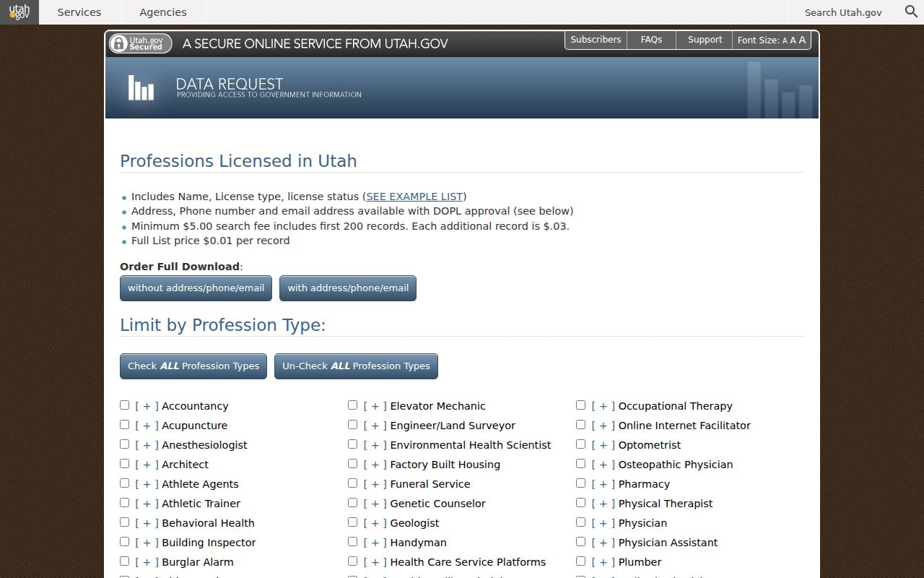924x578 pixels.
Task: Select the Pharmacy checkbox
Action: [x=581, y=483]
